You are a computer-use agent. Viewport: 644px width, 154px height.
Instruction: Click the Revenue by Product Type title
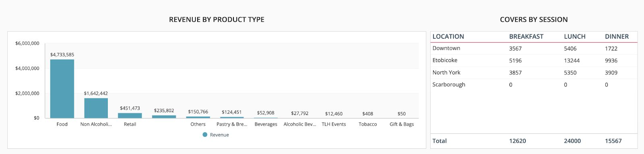coord(217,20)
